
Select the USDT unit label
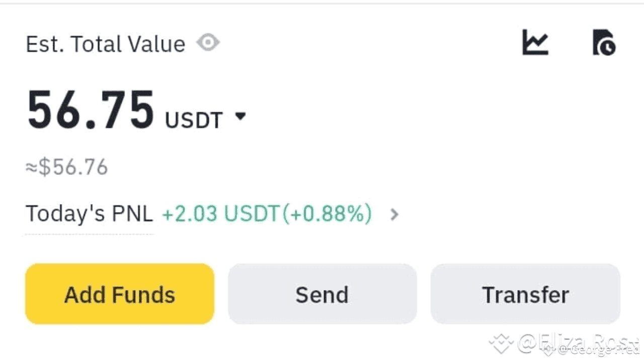(194, 121)
